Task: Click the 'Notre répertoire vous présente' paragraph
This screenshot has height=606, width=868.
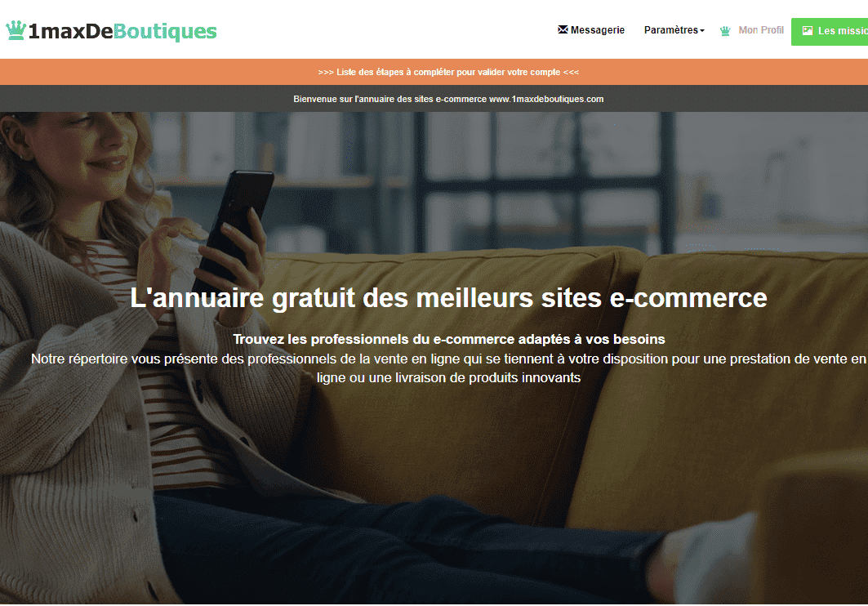Action: click(448, 368)
